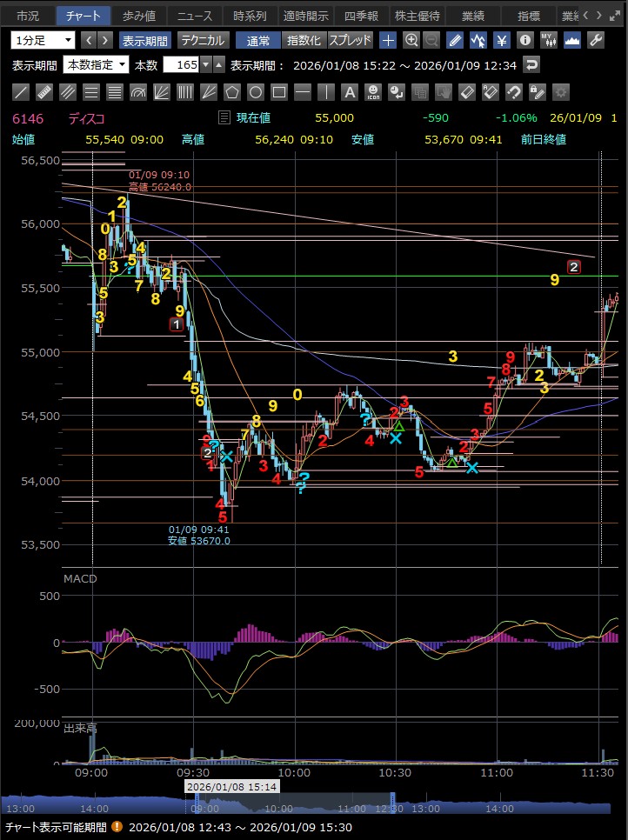Toggle スプレッド (spread) display mode
This screenshot has width=628, height=840.
pyautogui.click(x=350, y=40)
